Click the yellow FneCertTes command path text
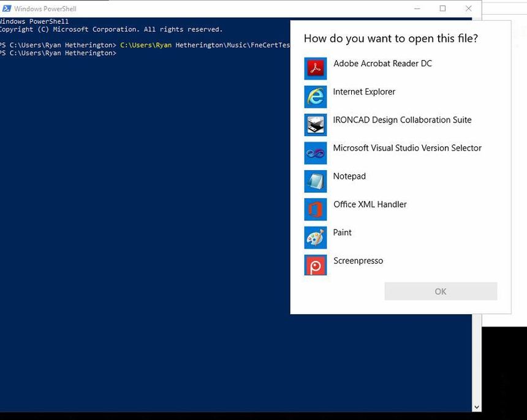Screen dimensions: 527x420 click(205, 45)
